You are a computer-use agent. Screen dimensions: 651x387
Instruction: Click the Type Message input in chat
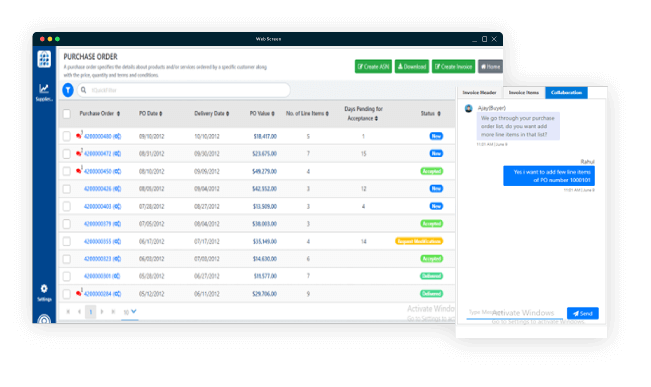(515, 313)
